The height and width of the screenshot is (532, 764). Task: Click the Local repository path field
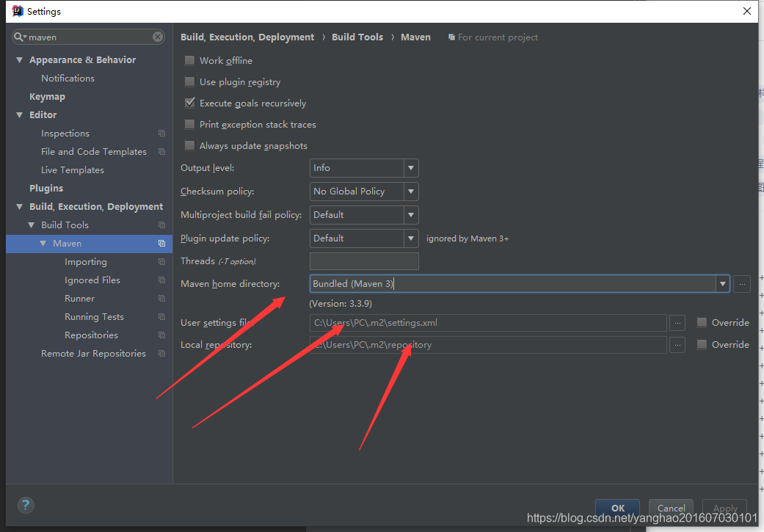click(x=488, y=345)
